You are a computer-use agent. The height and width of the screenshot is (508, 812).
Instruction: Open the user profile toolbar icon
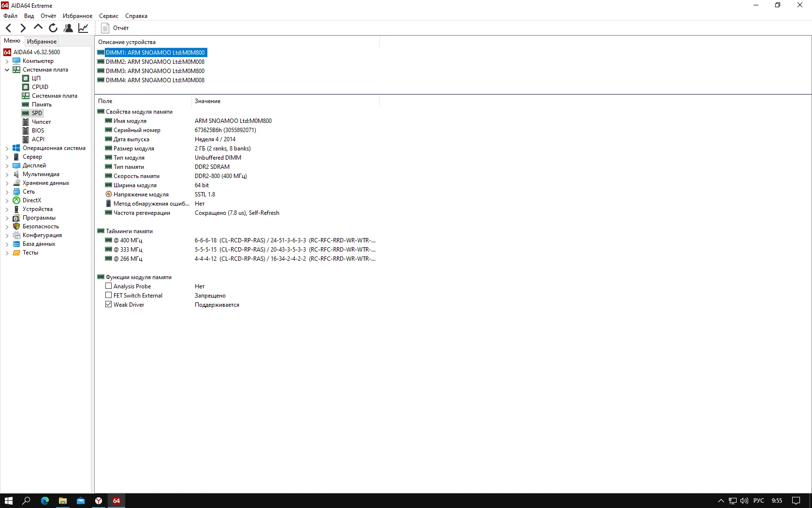tap(68, 28)
